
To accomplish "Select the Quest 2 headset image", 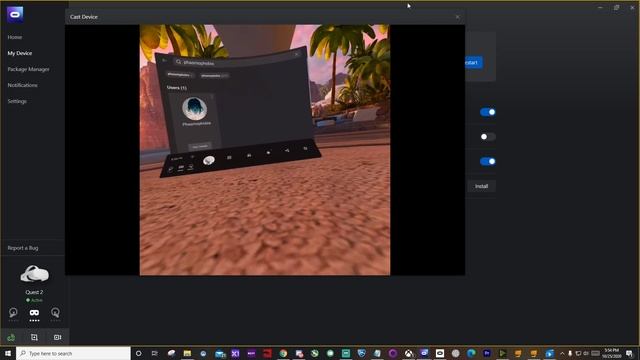I will tap(34, 274).
